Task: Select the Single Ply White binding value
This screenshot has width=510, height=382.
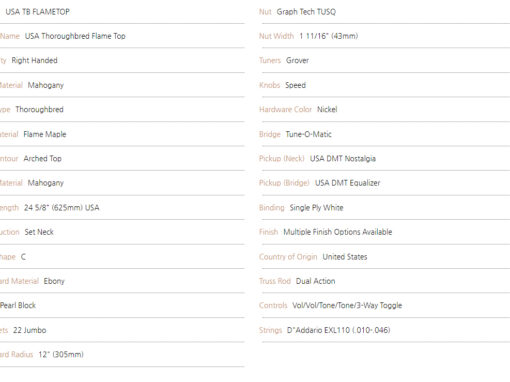Action: click(x=316, y=208)
